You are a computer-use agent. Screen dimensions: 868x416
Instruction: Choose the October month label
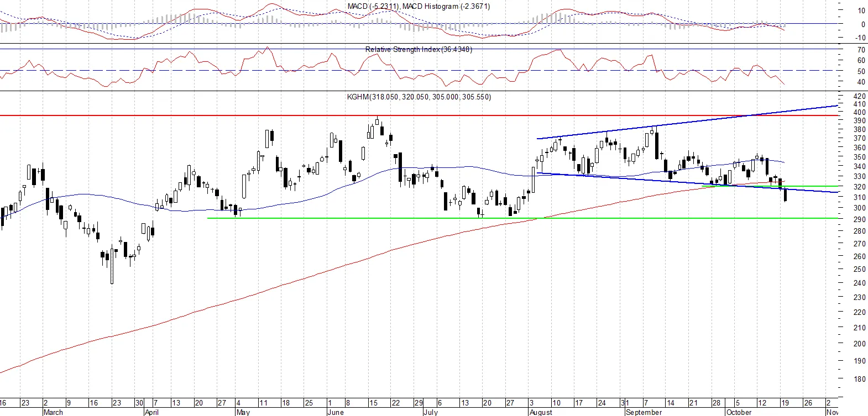pos(739,412)
